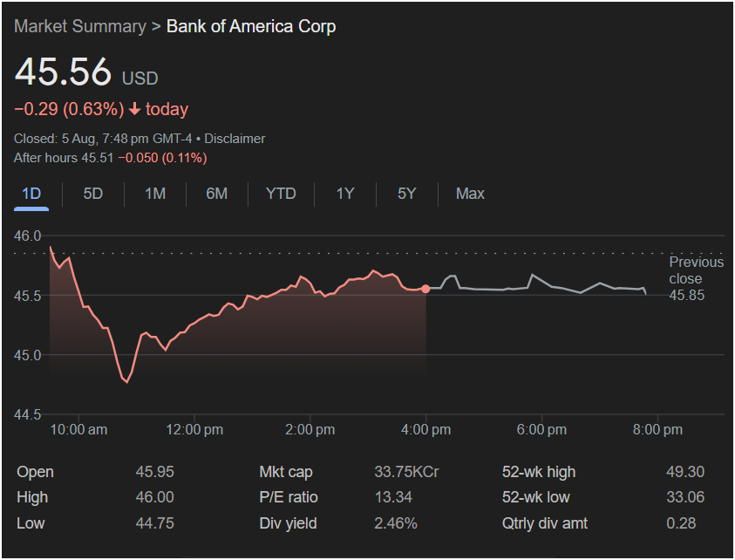
Task: Click the gray after-hours spike near 6 pm
Action: [x=532, y=275]
